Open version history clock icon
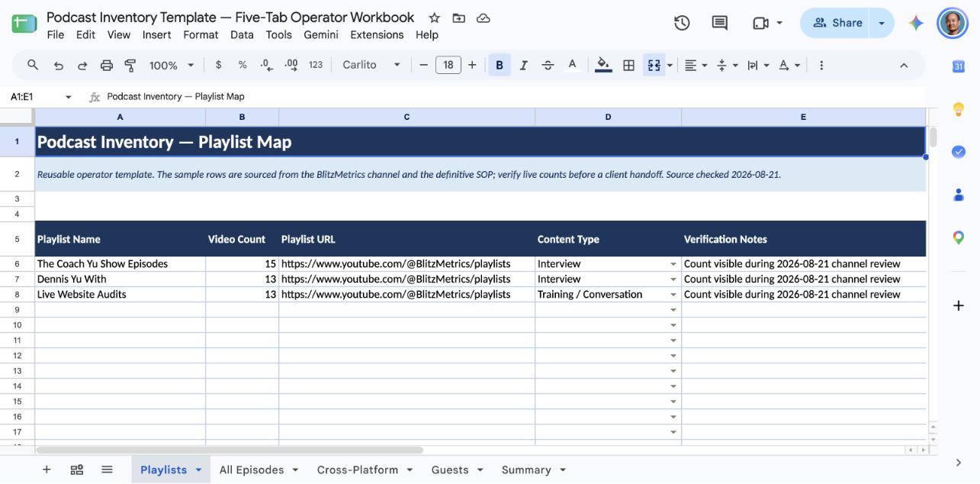This screenshot has height=484, width=980. [x=682, y=23]
